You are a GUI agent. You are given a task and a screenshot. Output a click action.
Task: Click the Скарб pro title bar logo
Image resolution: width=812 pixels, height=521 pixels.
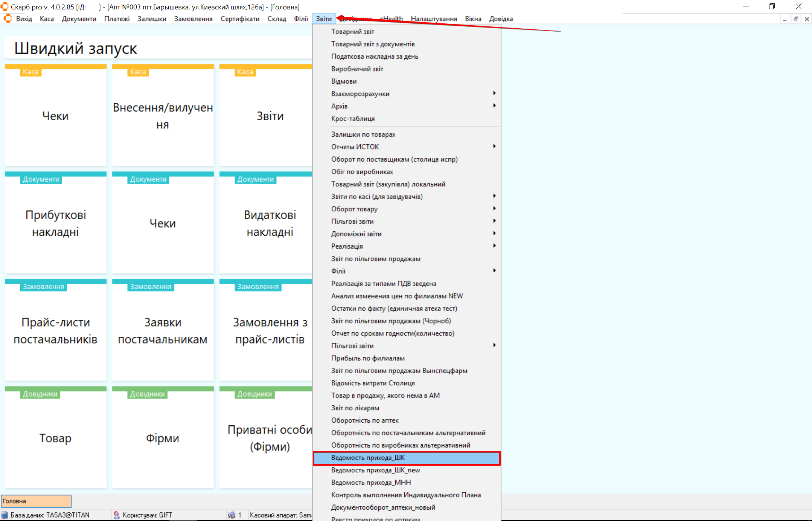pos(5,6)
